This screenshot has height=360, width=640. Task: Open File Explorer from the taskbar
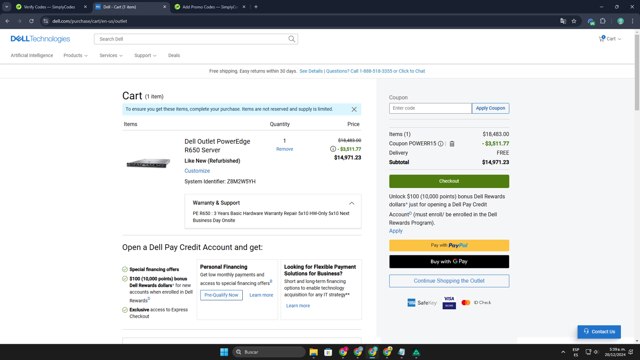point(313,352)
